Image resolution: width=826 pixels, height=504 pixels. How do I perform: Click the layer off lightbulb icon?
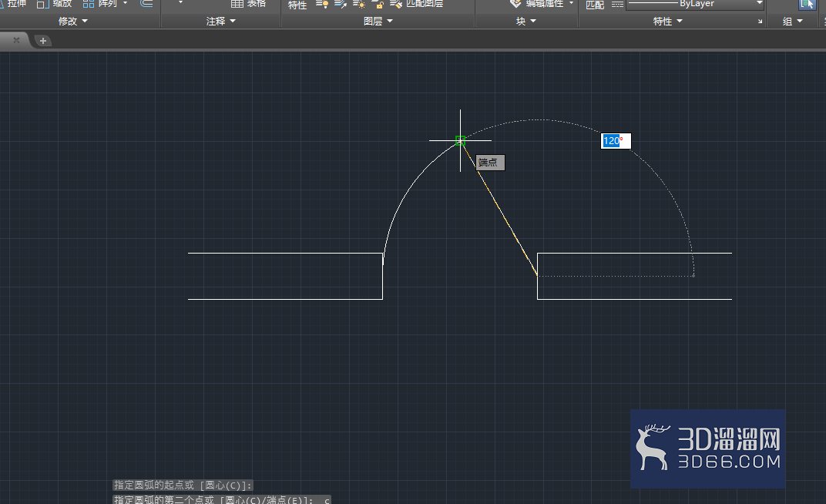coord(322,4)
